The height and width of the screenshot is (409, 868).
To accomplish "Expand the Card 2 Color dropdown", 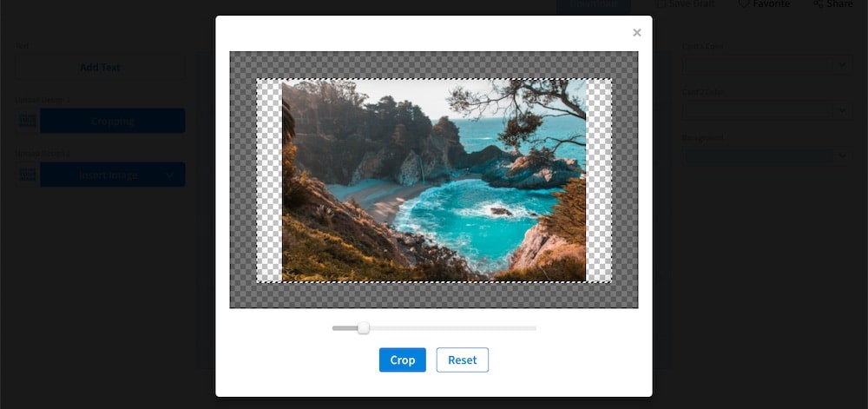I will (842, 110).
